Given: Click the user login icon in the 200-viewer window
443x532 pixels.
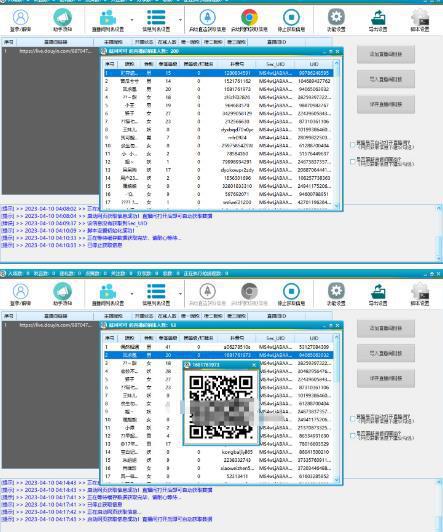Looking at the screenshot, I should pos(21,17).
